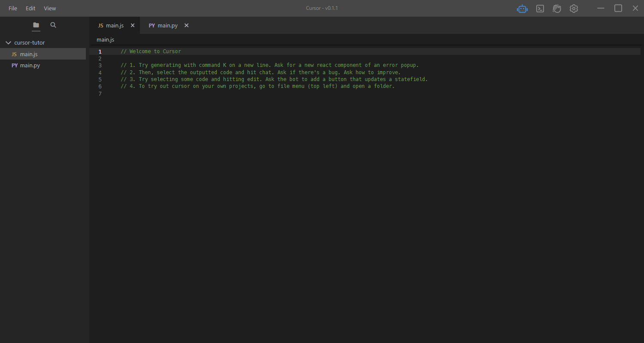644x343 pixels.
Task: Minimize the Cursor window
Action: tap(601, 8)
